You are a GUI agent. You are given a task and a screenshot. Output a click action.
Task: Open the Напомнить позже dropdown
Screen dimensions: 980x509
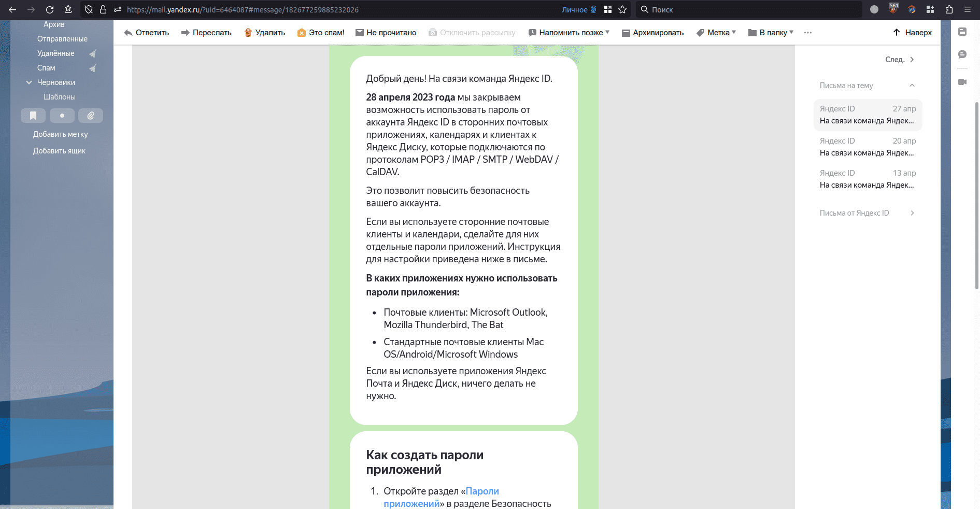pos(569,33)
